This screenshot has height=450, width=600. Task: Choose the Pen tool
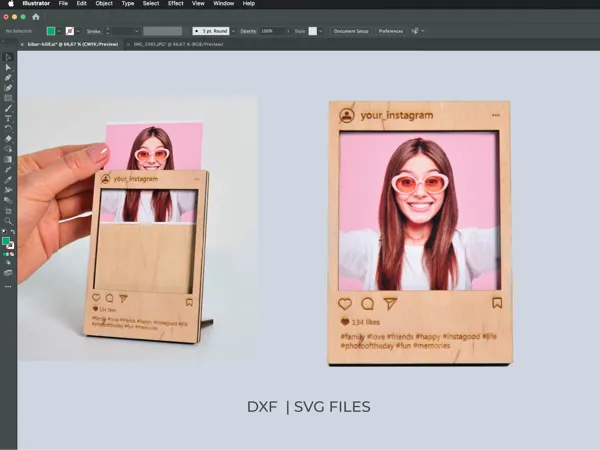[8, 78]
